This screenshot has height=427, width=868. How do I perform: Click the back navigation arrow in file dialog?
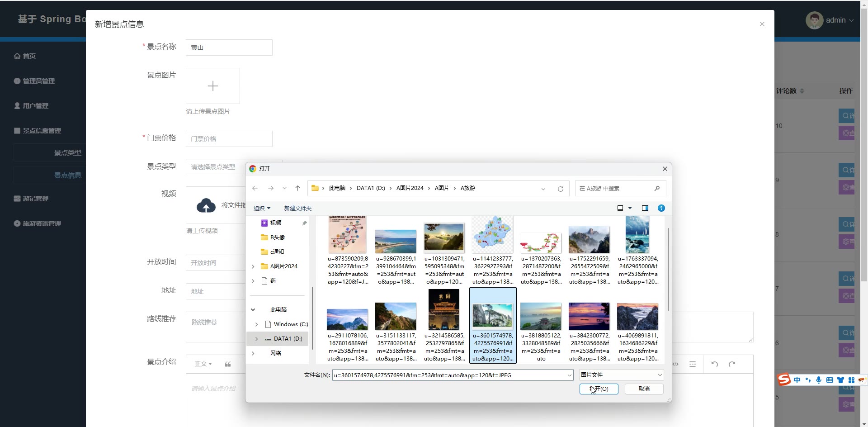click(255, 189)
